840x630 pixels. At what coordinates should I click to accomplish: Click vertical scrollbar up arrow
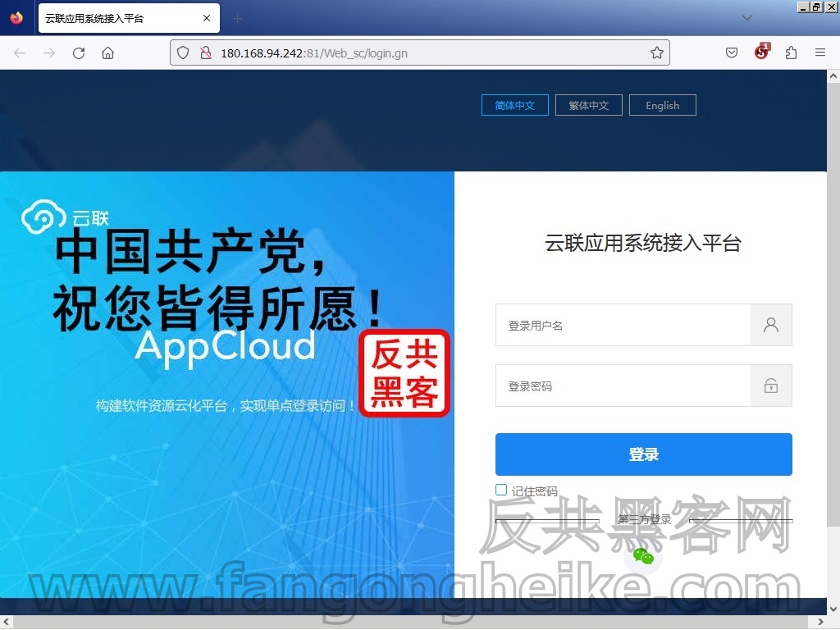[x=833, y=76]
